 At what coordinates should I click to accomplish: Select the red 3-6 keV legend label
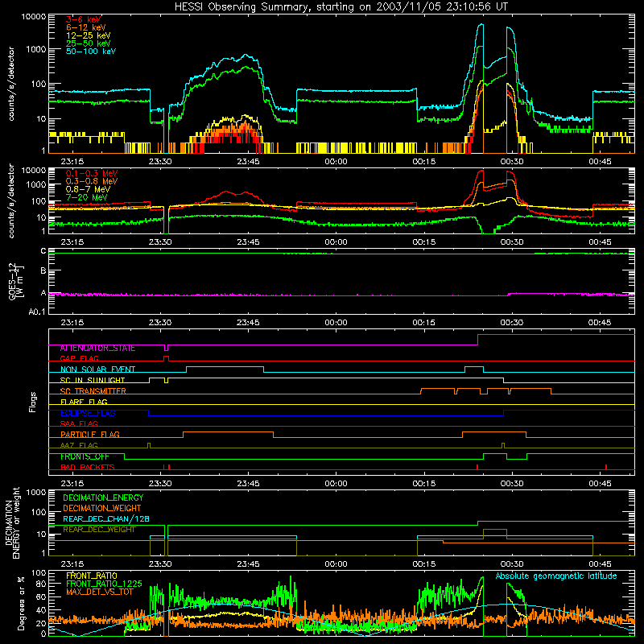84,19
